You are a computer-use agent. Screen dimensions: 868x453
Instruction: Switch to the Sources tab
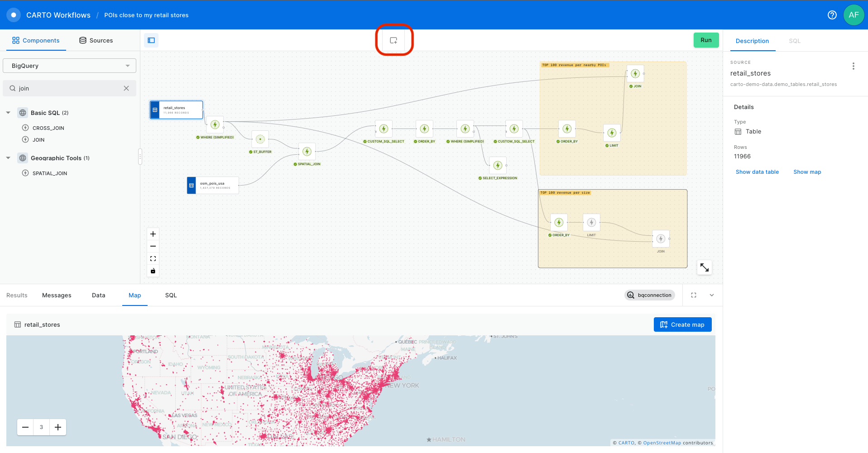pyautogui.click(x=96, y=40)
